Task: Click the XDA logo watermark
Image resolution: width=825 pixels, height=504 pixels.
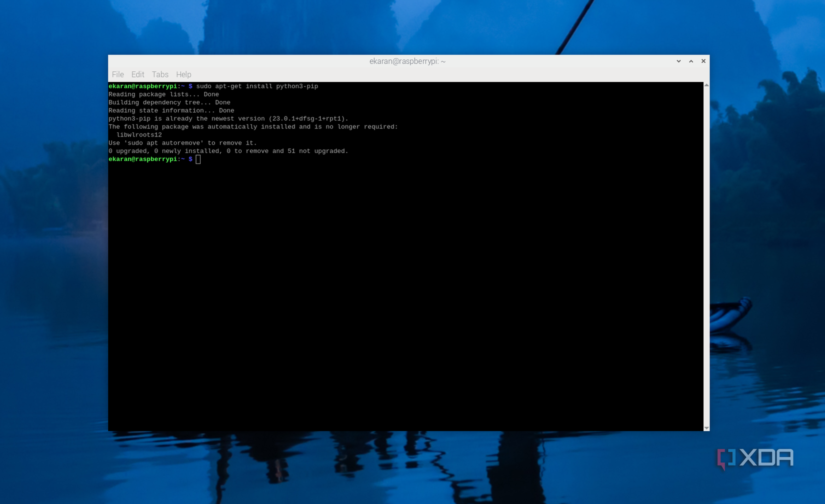Action: (x=755, y=457)
